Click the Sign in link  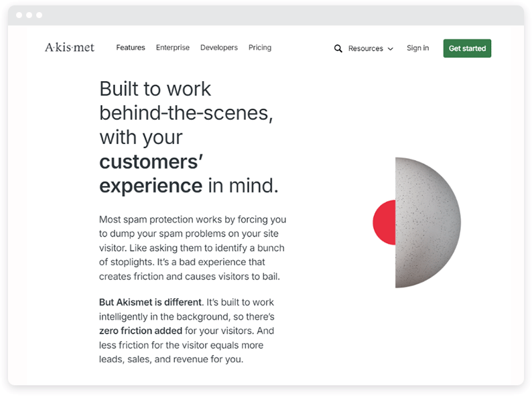click(417, 48)
